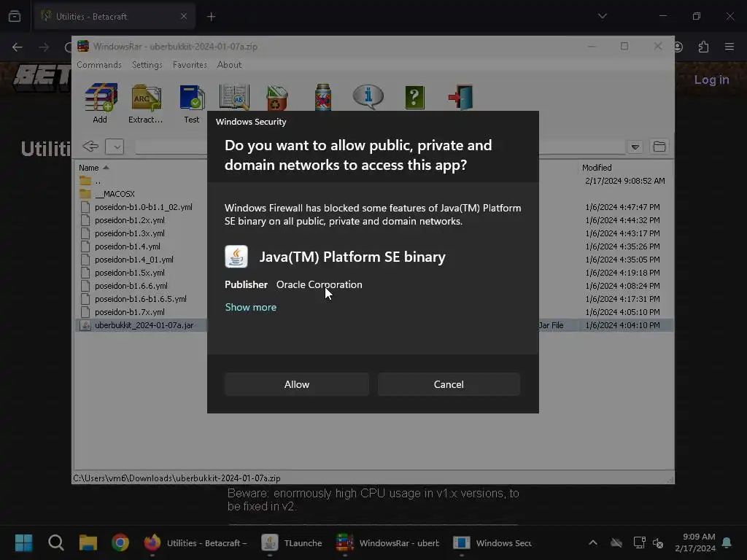Click the Extract icon in WindowsRar toolbar

pos(146,103)
